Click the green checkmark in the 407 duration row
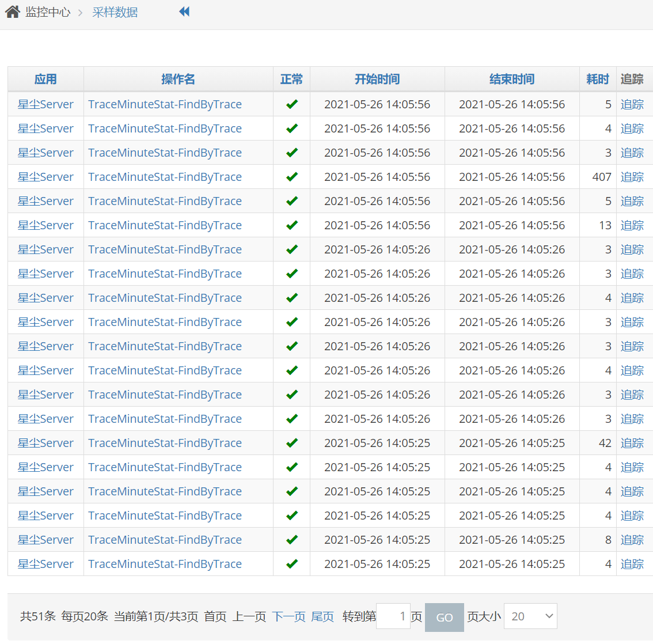This screenshot has width=653, height=644. tap(292, 177)
